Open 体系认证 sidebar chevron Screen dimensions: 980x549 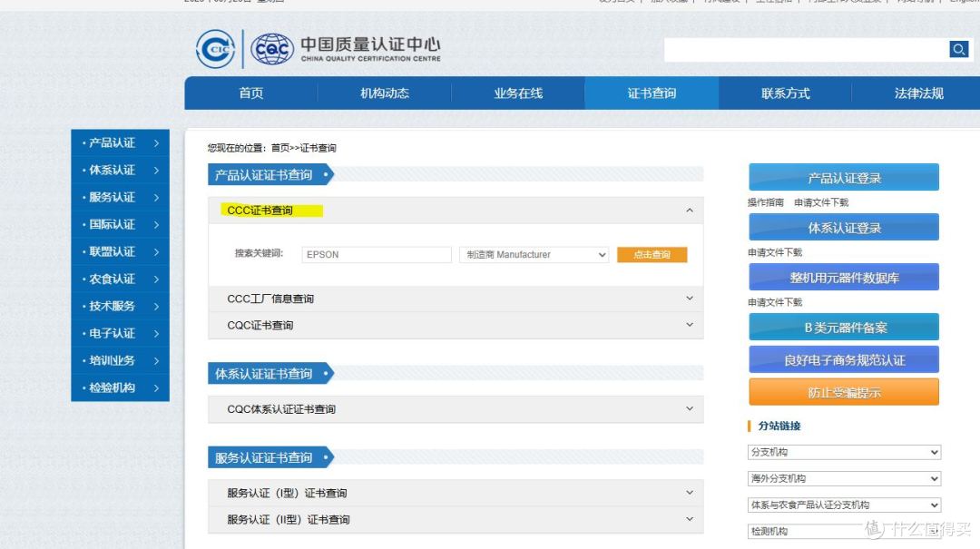(156, 170)
